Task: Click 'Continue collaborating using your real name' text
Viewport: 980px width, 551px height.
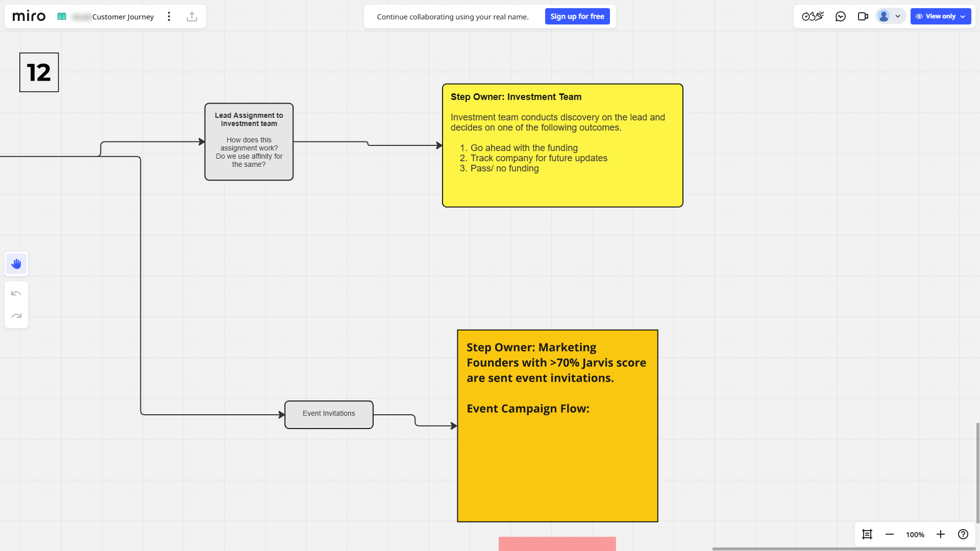Action: [453, 17]
